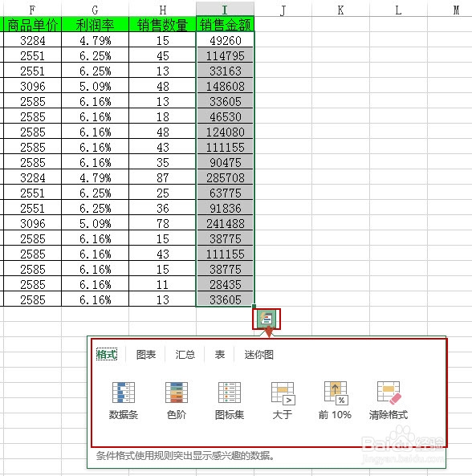Image resolution: width=472 pixels, height=476 pixels.
Task: Select cell with value 33163
Action: pyautogui.click(x=225, y=71)
